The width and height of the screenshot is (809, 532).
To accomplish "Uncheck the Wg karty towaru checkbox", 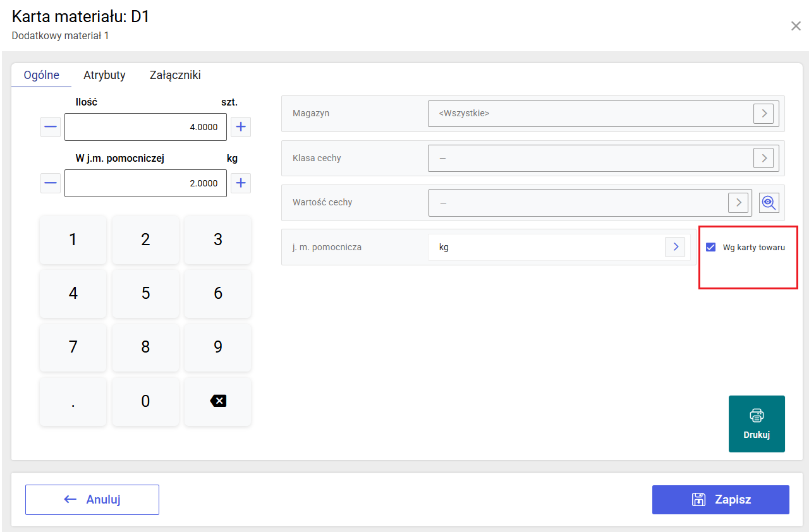I will tap(710, 247).
